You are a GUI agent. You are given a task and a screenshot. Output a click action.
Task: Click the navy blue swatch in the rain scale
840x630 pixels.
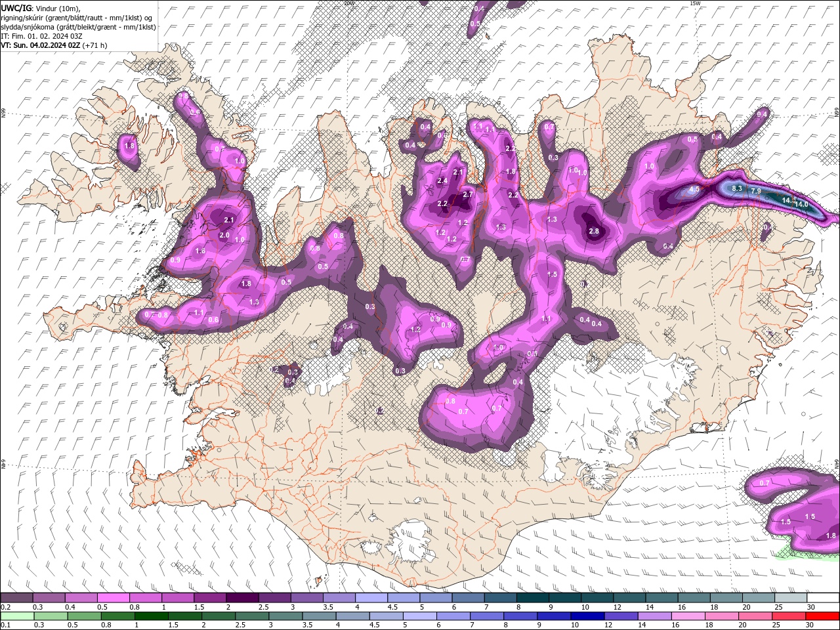[x=586, y=616]
